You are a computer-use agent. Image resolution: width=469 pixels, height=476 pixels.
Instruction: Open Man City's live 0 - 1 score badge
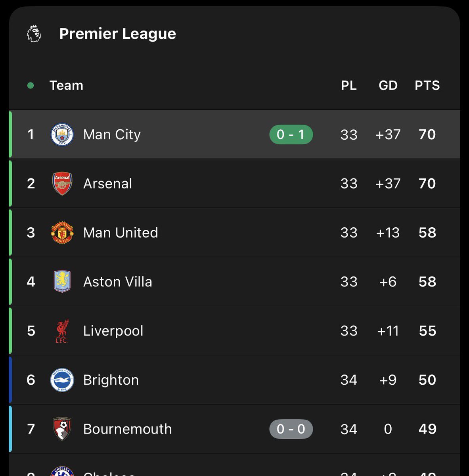click(x=291, y=134)
